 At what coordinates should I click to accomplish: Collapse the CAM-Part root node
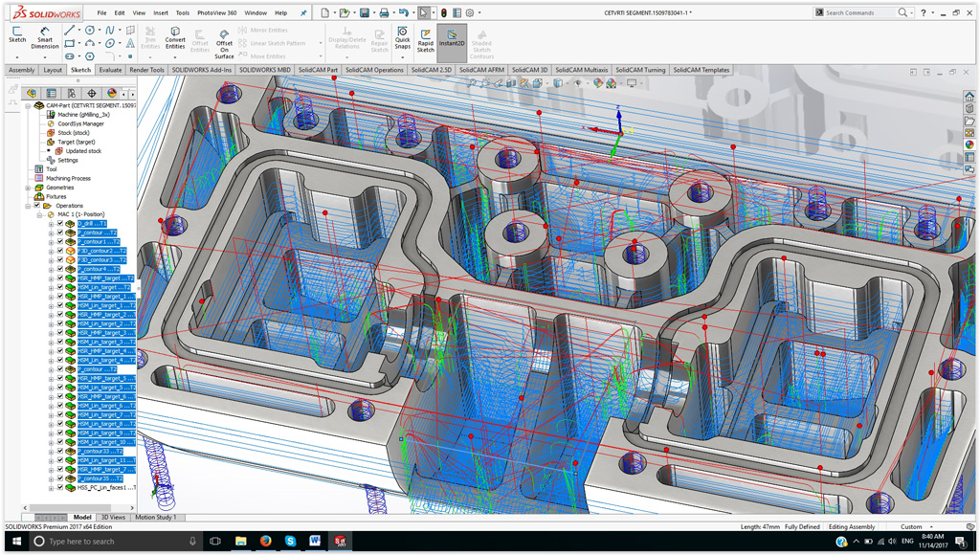tap(28, 105)
